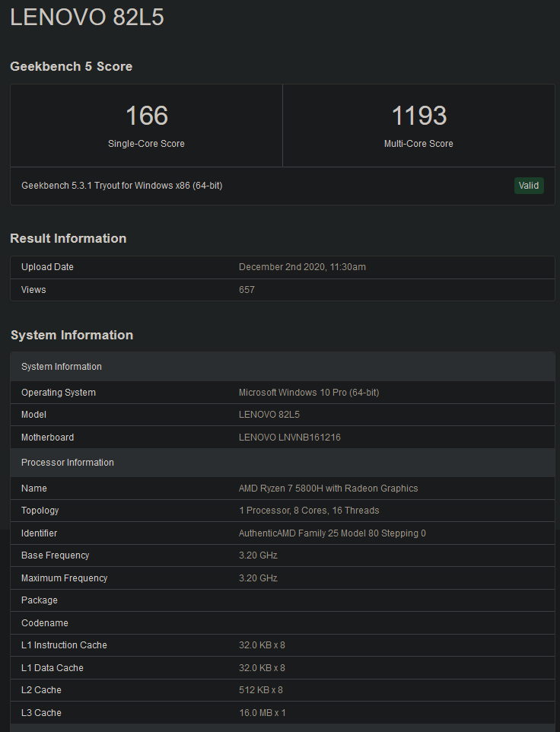Click the Codename label
560x732 pixels.
45,623
